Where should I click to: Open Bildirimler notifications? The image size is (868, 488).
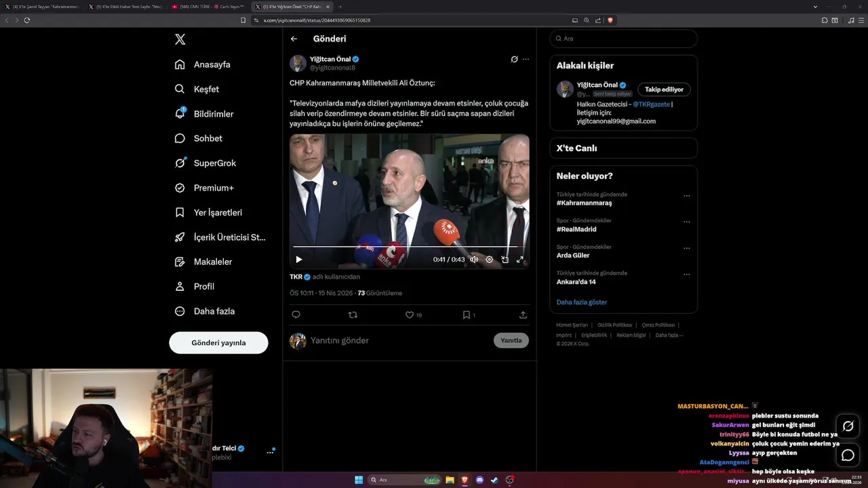tap(203, 114)
